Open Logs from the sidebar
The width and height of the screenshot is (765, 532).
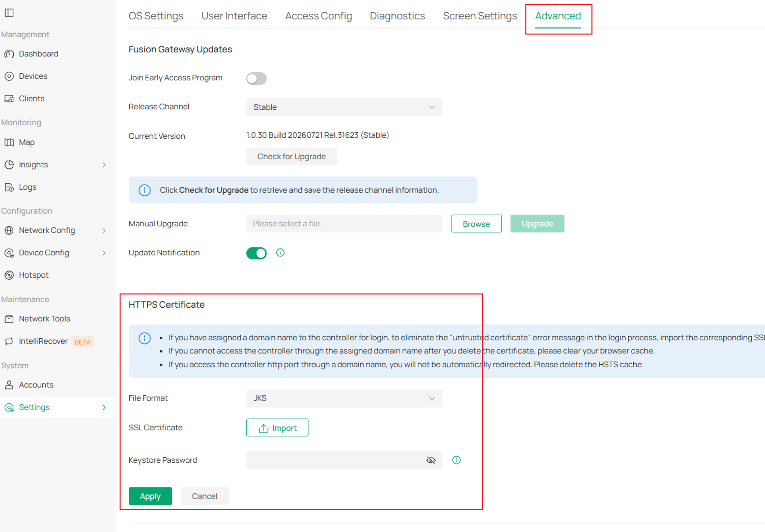[x=27, y=187]
